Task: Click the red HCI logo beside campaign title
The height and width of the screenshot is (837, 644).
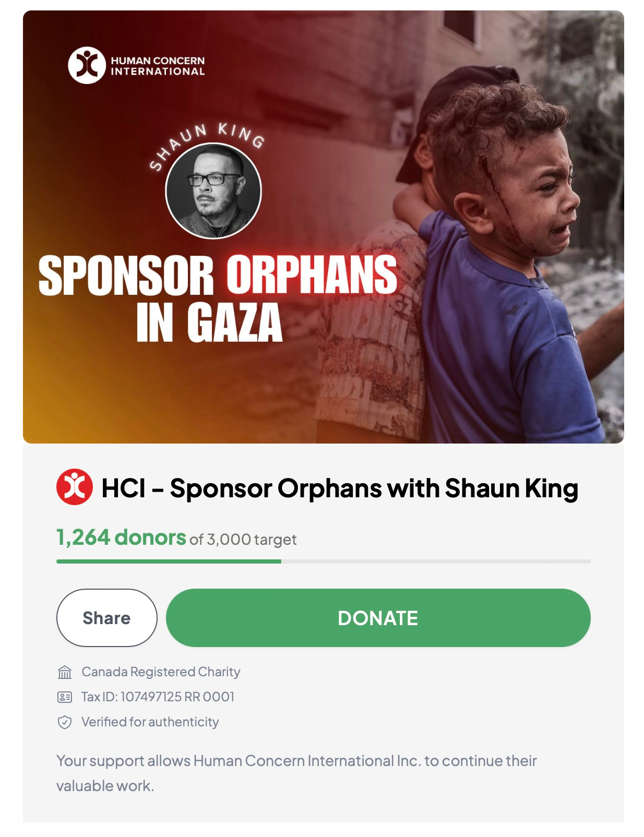Action: point(75,487)
